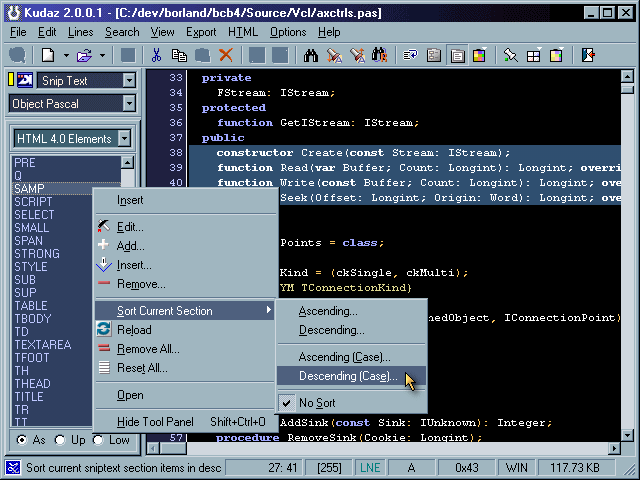
Task: Click the New file toolbar icon
Action: point(48,55)
